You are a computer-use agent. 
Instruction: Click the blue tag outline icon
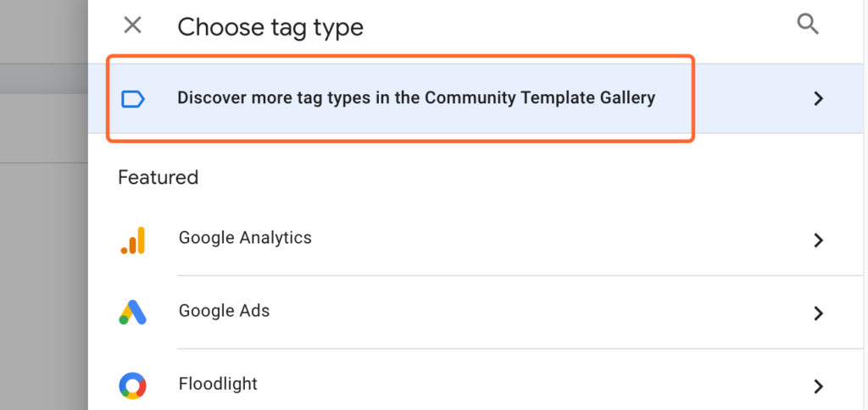(133, 99)
